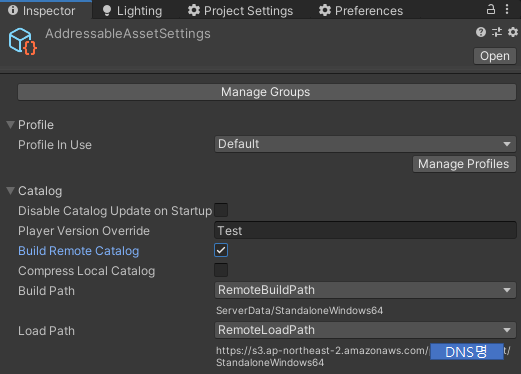Enable the Compress Local Catalog checkbox
Image resolution: width=521 pixels, height=374 pixels.
221,270
